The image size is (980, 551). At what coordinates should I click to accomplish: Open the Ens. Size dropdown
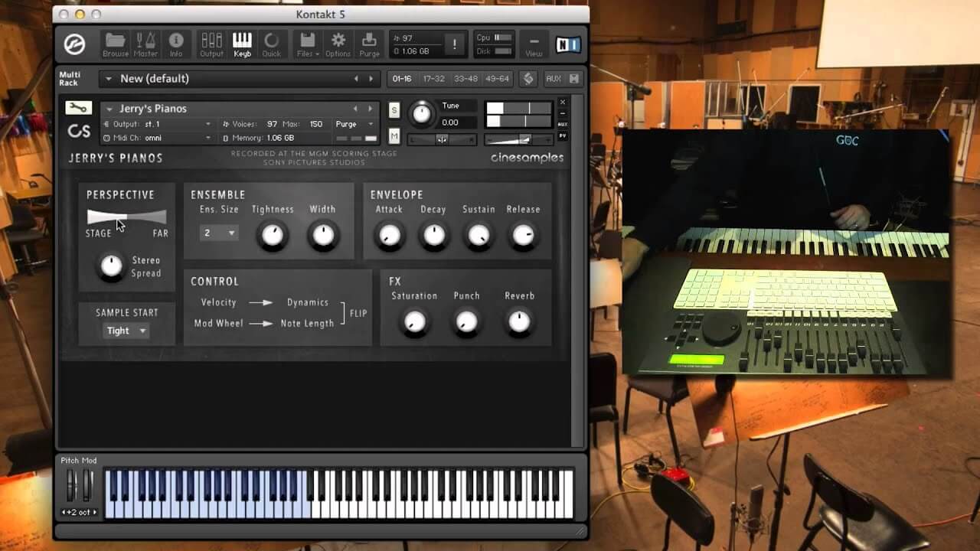pos(218,233)
